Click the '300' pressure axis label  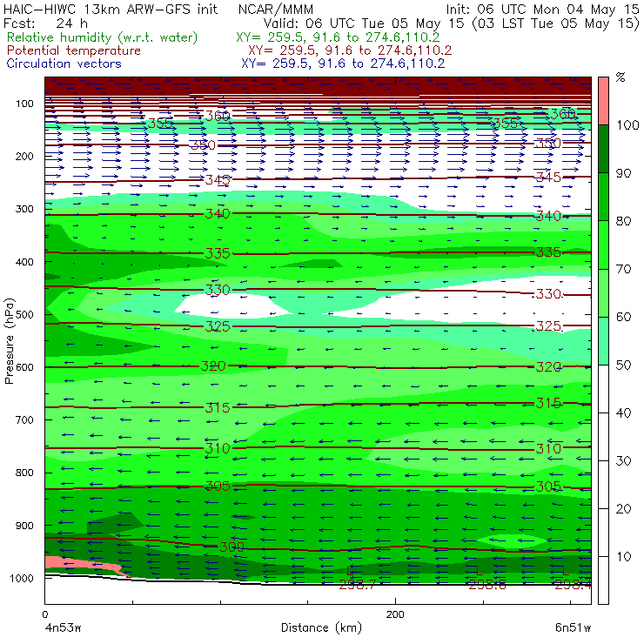tap(24, 209)
